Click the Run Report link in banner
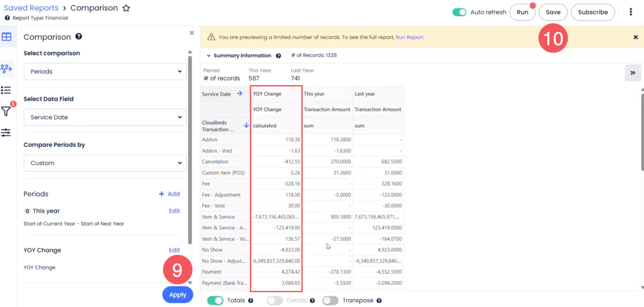Viewport: 644px width, 307px height. coord(409,37)
